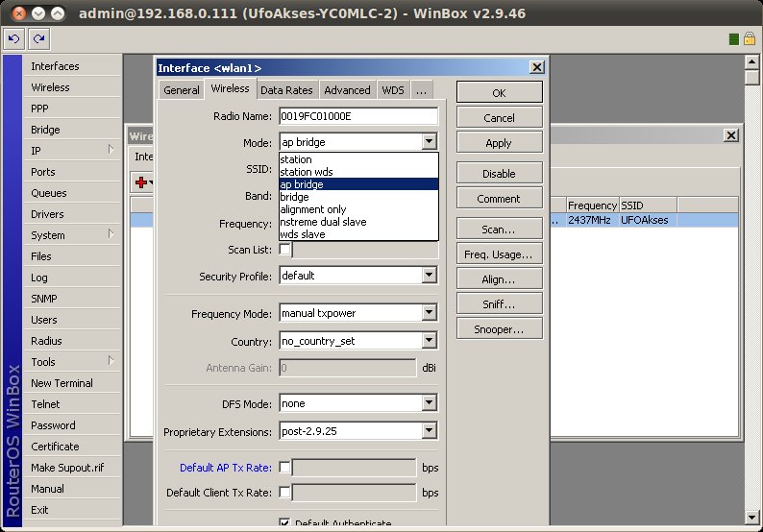
Task: Close the Interface wlan1 dialog
Action: pyautogui.click(x=537, y=67)
